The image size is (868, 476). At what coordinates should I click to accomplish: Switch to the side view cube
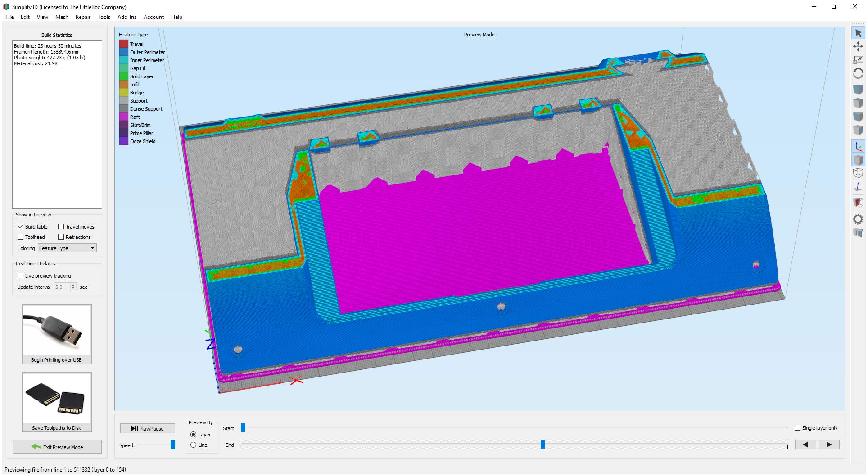(858, 130)
